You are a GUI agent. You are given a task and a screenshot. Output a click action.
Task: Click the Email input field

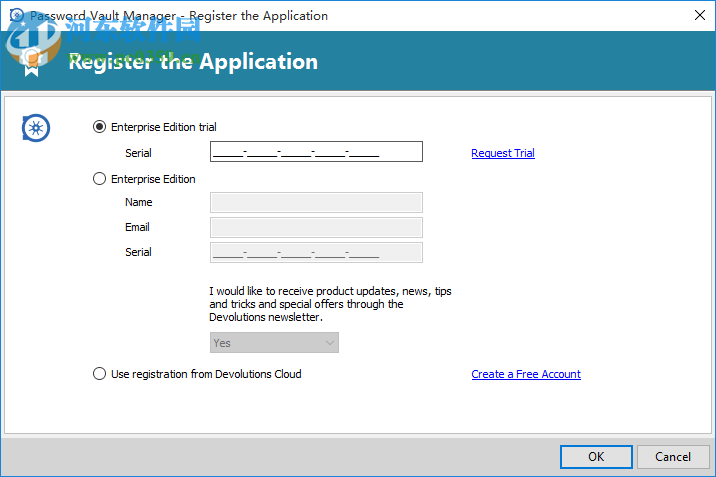(x=316, y=227)
